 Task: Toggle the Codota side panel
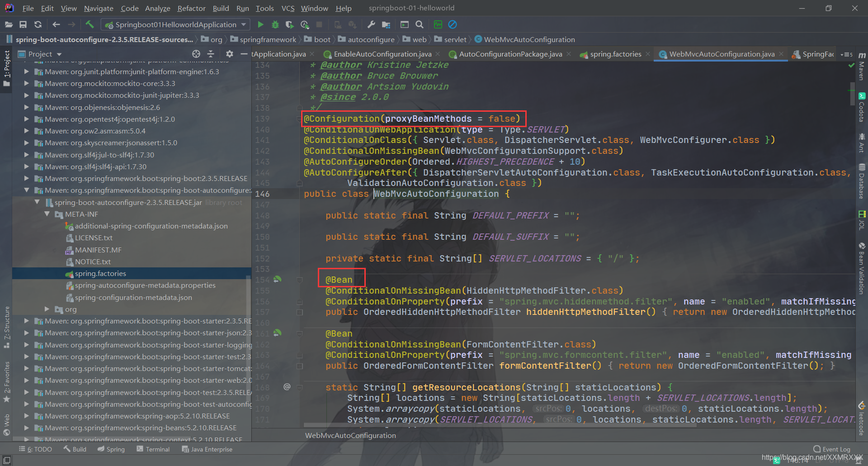pyautogui.click(x=862, y=107)
